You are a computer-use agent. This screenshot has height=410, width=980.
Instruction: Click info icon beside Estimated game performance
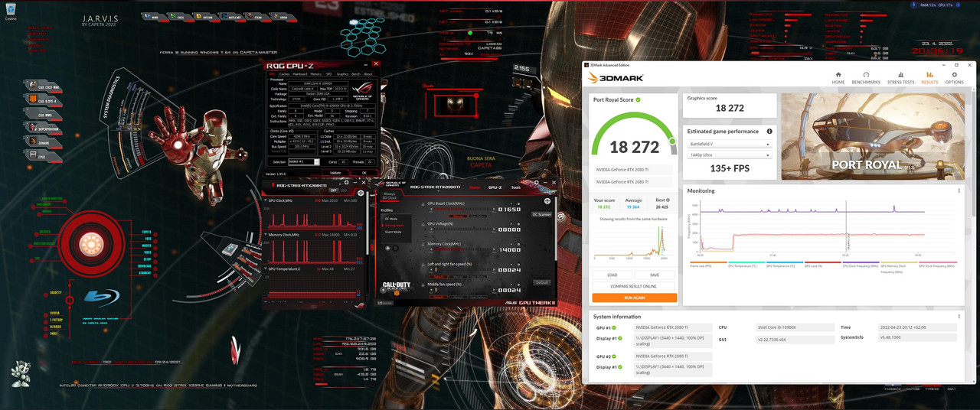click(769, 132)
